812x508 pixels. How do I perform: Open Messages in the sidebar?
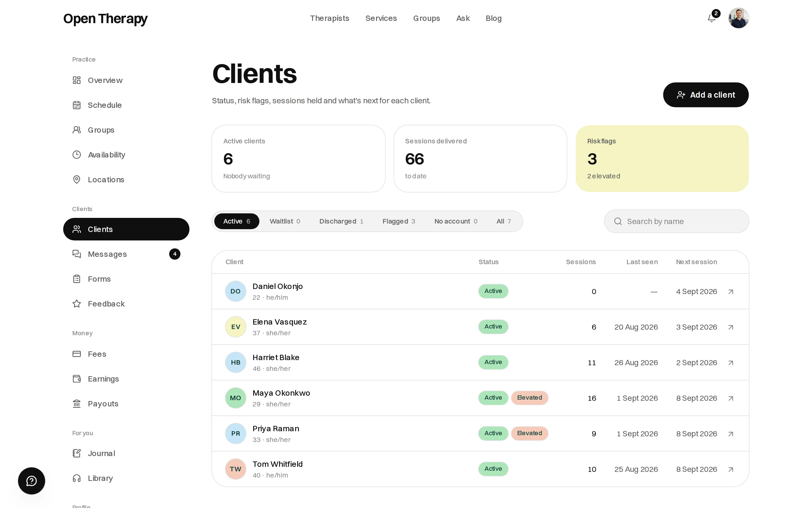126,254
